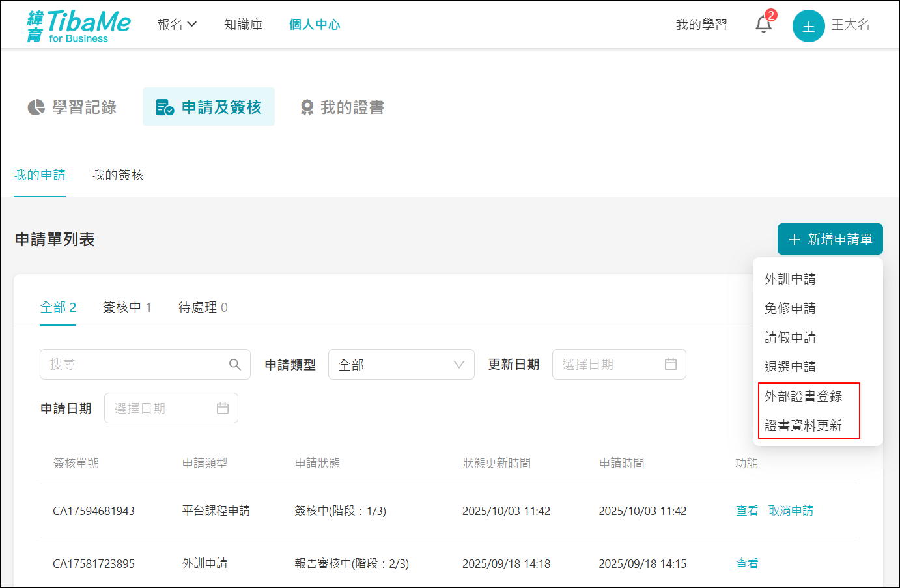900x588 pixels.
Task: Filter list by 簽核中 tab
Action: click(127, 307)
